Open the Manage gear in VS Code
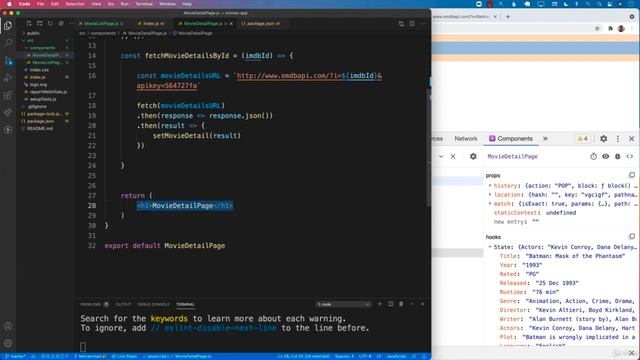 pyautogui.click(x=8, y=343)
